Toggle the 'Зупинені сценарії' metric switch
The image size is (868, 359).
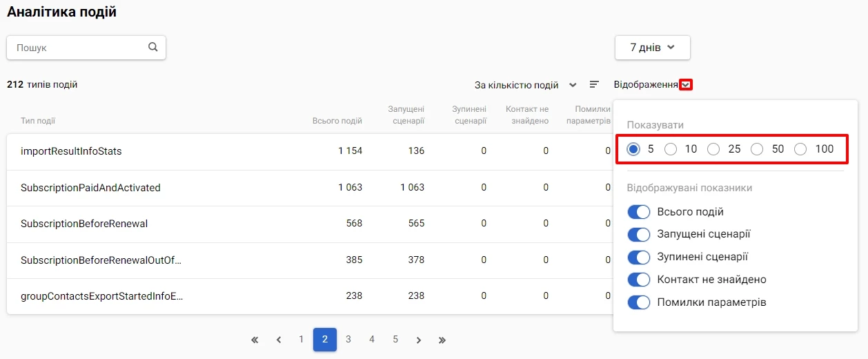point(639,257)
